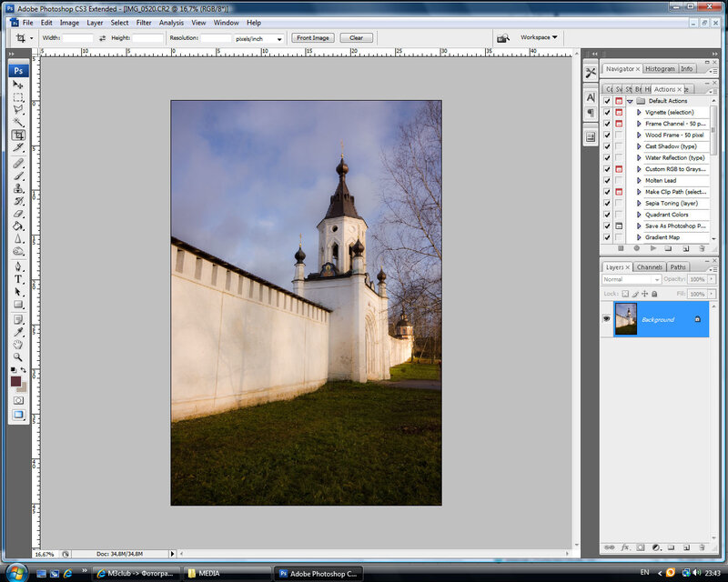The image size is (728, 582).
Task: Click the Front Image button
Action: pyautogui.click(x=313, y=38)
